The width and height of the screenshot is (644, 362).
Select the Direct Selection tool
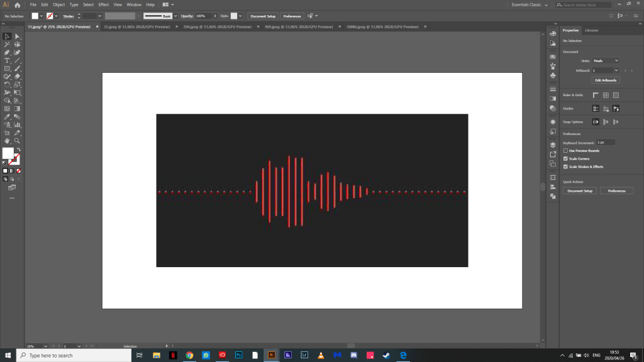point(18,36)
